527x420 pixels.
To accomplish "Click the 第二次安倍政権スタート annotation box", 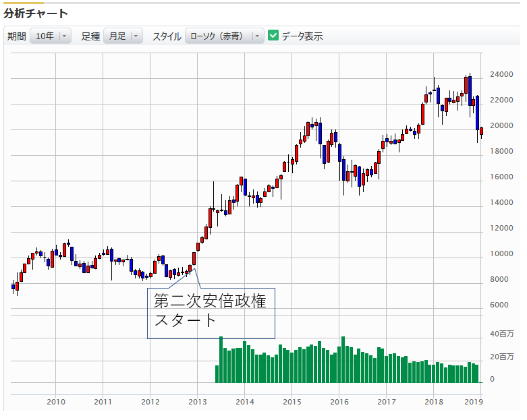I will [211, 311].
